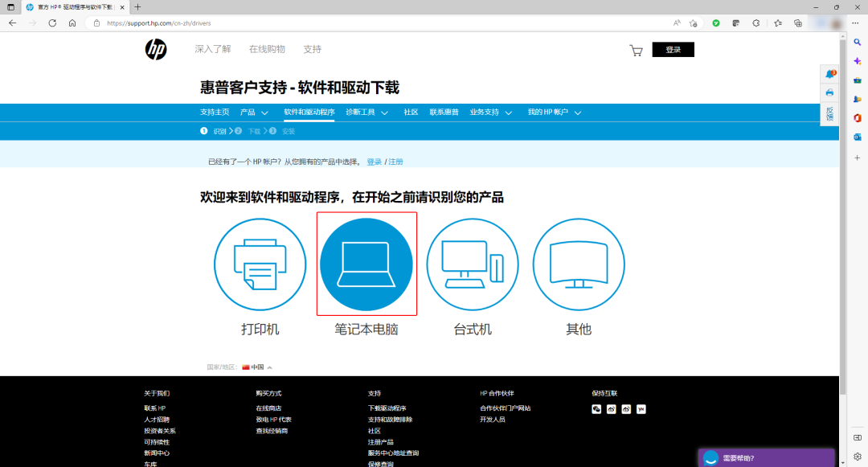Open footer link 下载驱动程序
This screenshot has height=467, width=868.
coord(387,408)
